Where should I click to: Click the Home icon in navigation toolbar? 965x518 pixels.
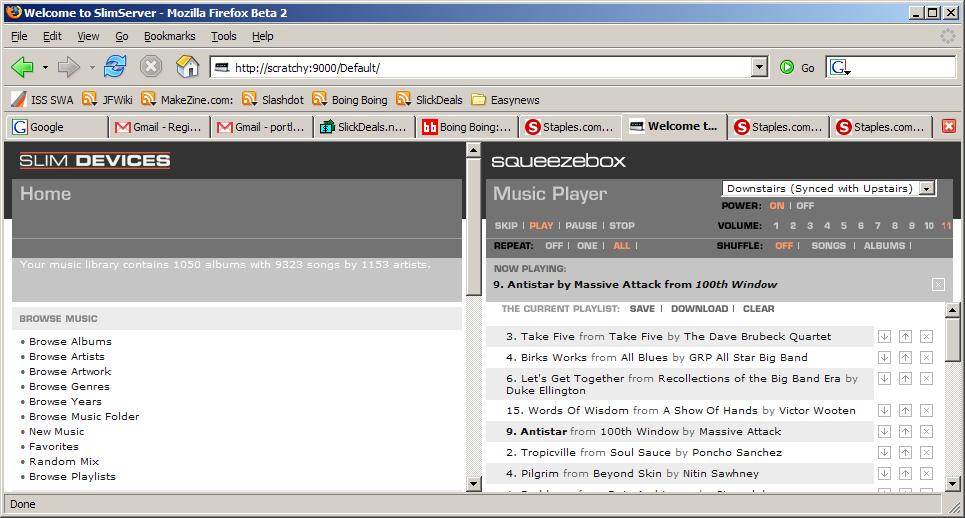tap(187, 67)
